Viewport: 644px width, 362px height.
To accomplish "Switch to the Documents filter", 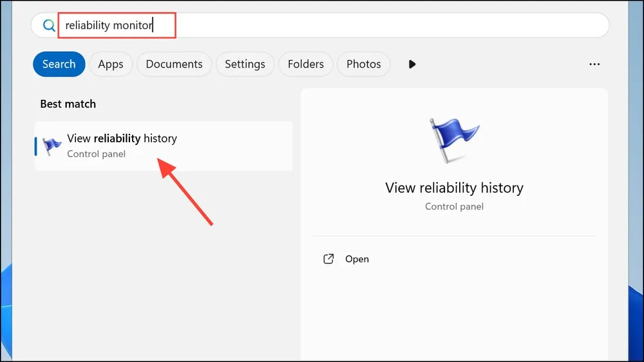I will (174, 64).
